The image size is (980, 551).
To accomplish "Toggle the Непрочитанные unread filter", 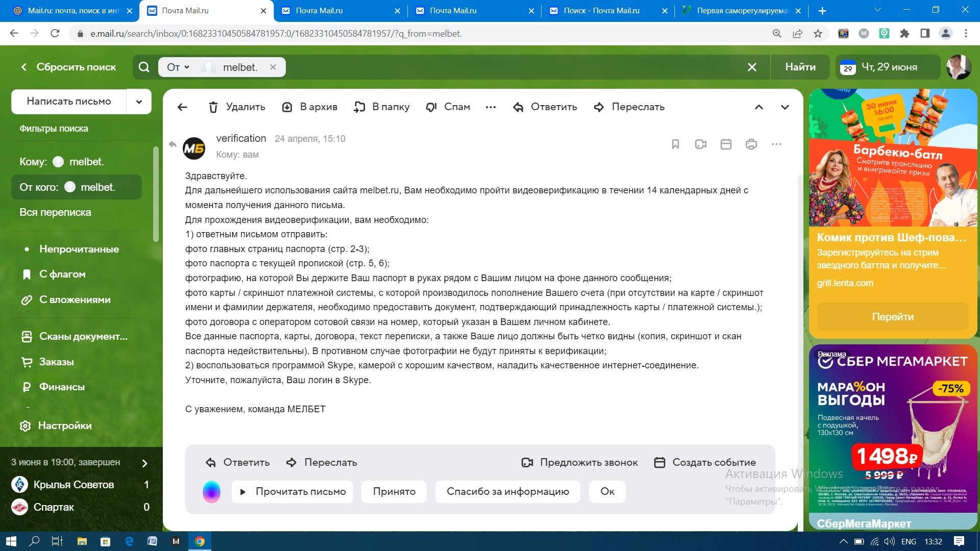I will pos(79,249).
